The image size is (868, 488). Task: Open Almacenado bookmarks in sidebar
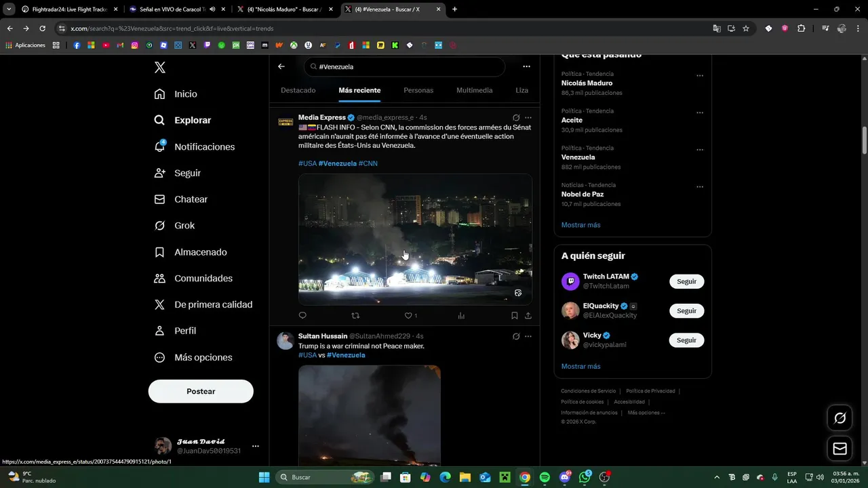[191, 252]
